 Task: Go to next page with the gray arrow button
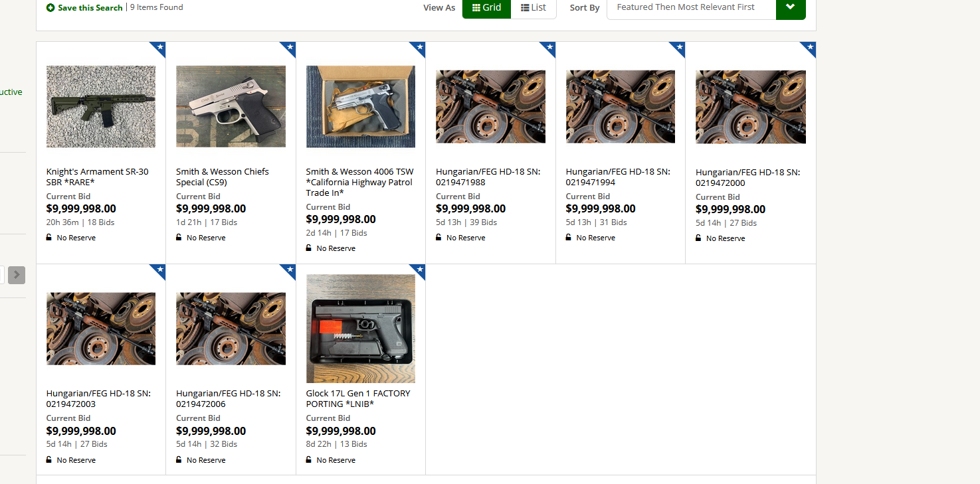[x=17, y=275]
